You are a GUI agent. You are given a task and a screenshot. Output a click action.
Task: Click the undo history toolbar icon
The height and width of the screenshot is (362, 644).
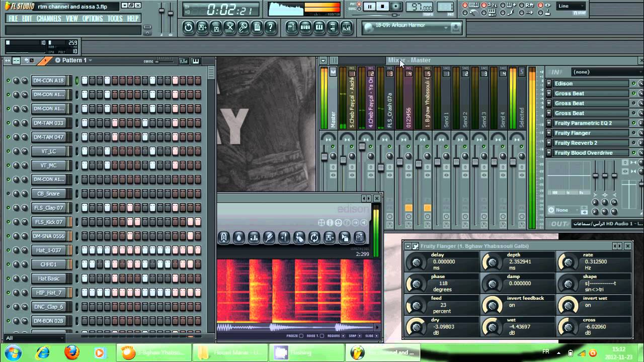coord(188,27)
